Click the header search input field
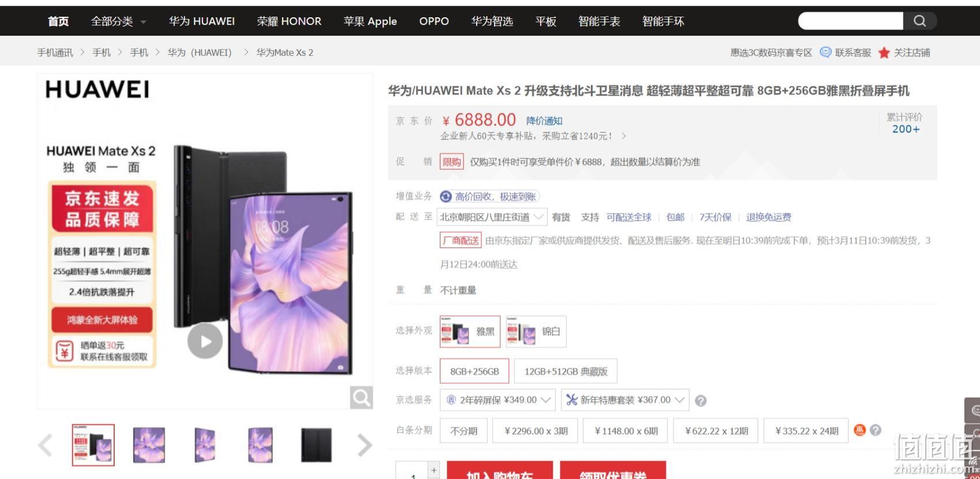Screen dimensions: 980x479 click(850, 21)
